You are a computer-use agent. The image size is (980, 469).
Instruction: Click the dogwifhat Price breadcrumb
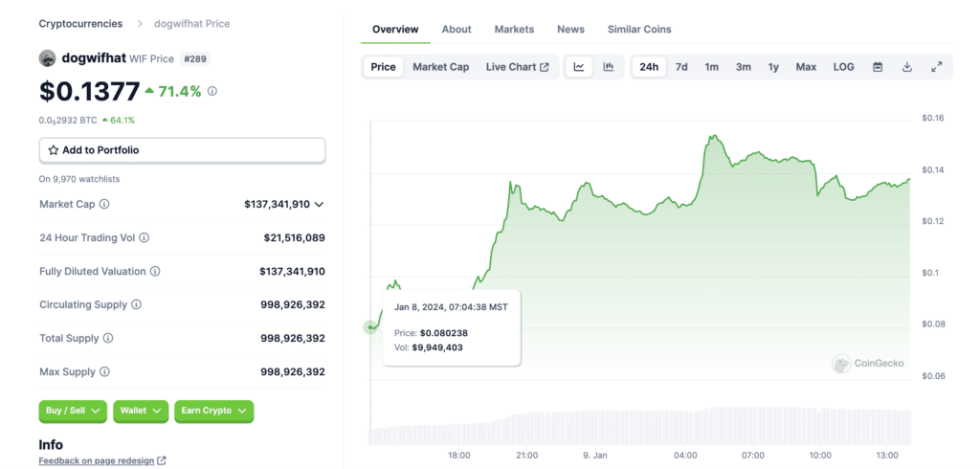[191, 24]
